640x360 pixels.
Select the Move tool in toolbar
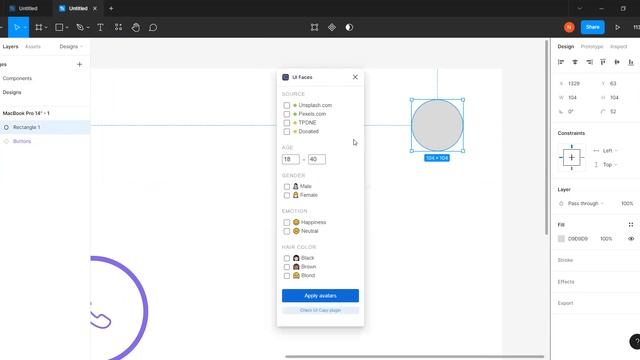tap(16, 27)
